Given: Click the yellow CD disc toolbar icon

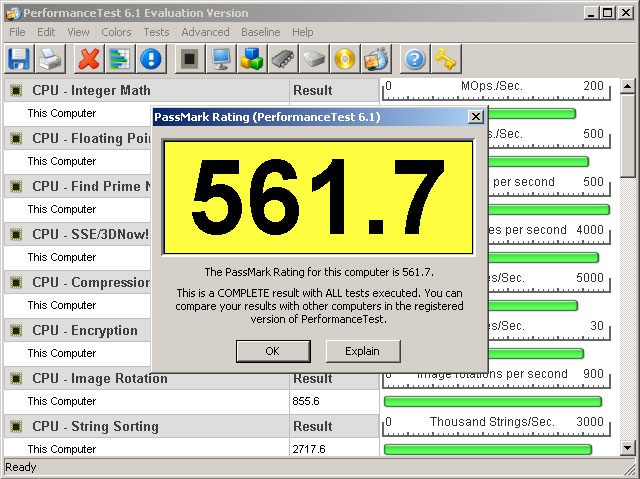Looking at the screenshot, I should click(345, 59).
